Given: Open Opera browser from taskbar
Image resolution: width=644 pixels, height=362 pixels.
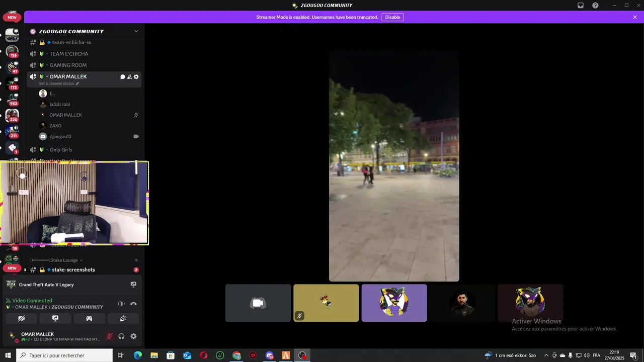Looking at the screenshot, I should (x=203, y=355).
